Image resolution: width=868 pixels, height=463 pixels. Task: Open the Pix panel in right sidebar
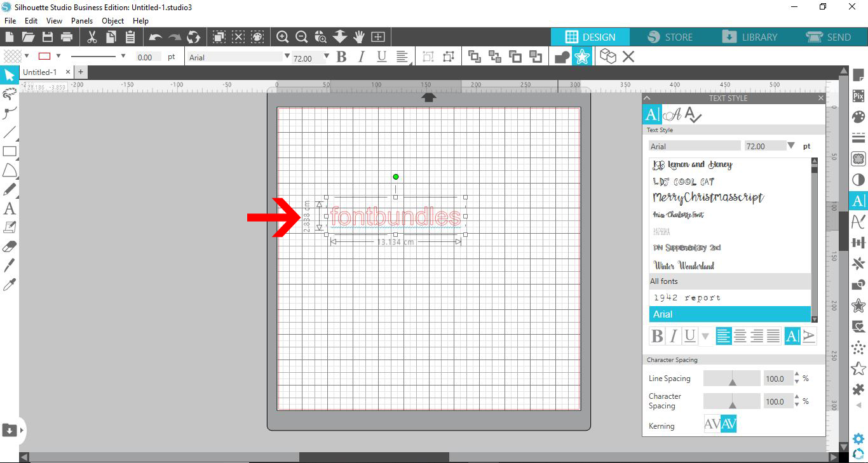click(858, 96)
